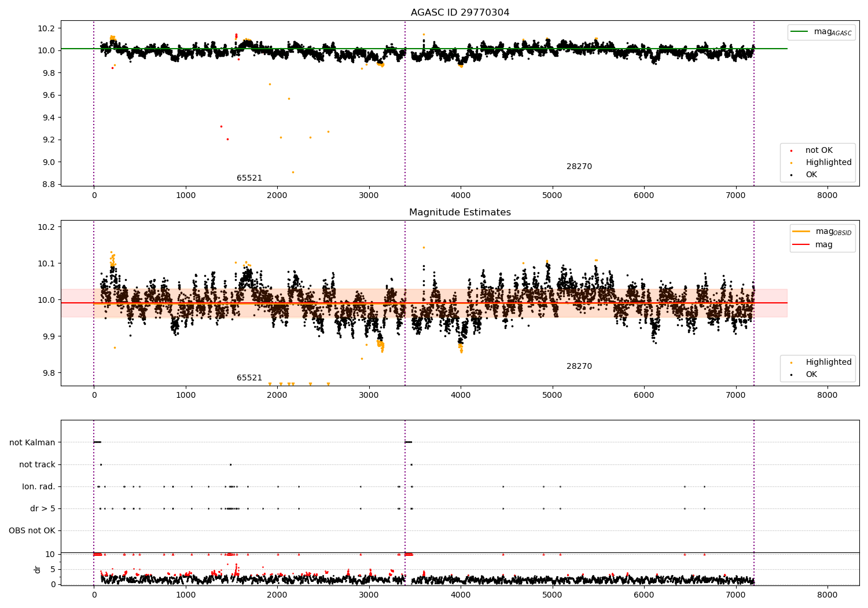Click the green line sample in the top legend
The width and height of the screenshot is (868, 608).
[799, 32]
